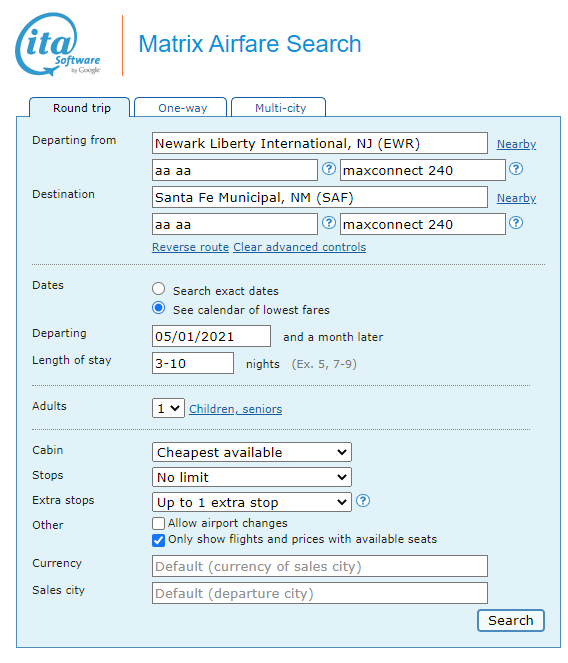Expand the Extra stops dropdown

coord(252,502)
